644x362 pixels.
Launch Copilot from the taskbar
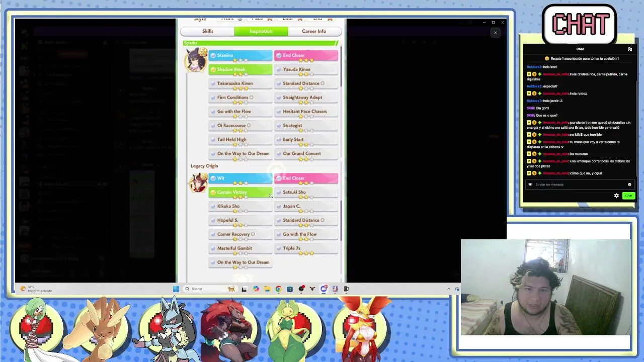256,289
